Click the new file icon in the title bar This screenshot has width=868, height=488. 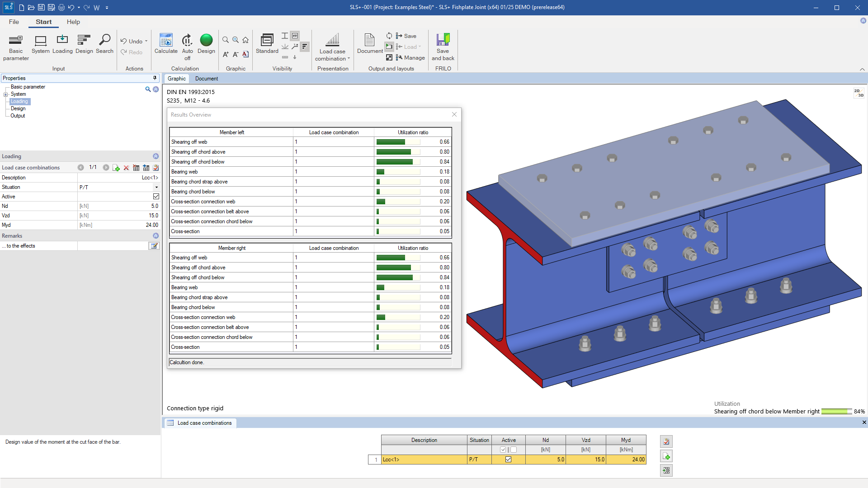pyautogui.click(x=21, y=8)
